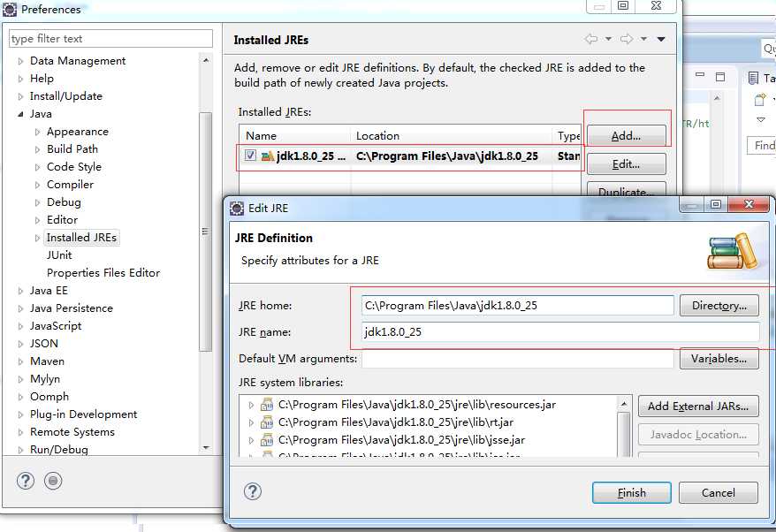
Task: Select Mylyn preferences category
Action: (x=45, y=379)
